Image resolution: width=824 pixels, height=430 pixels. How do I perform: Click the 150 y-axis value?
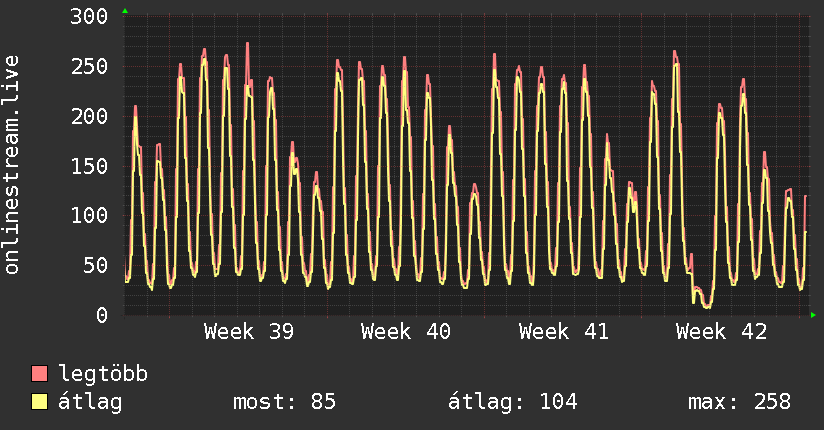pyautogui.click(x=89, y=167)
